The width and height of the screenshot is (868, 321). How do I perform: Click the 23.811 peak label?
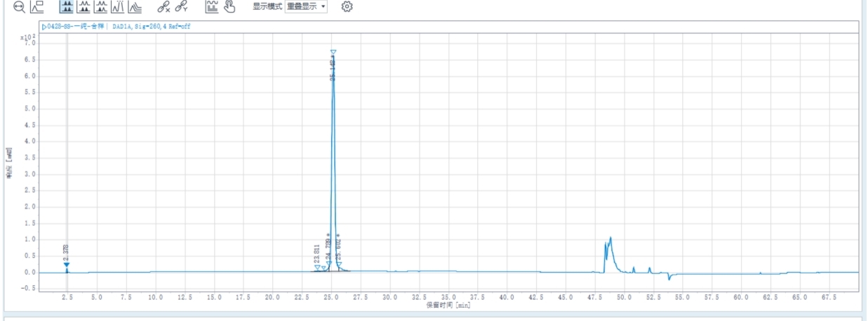(316, 252)
